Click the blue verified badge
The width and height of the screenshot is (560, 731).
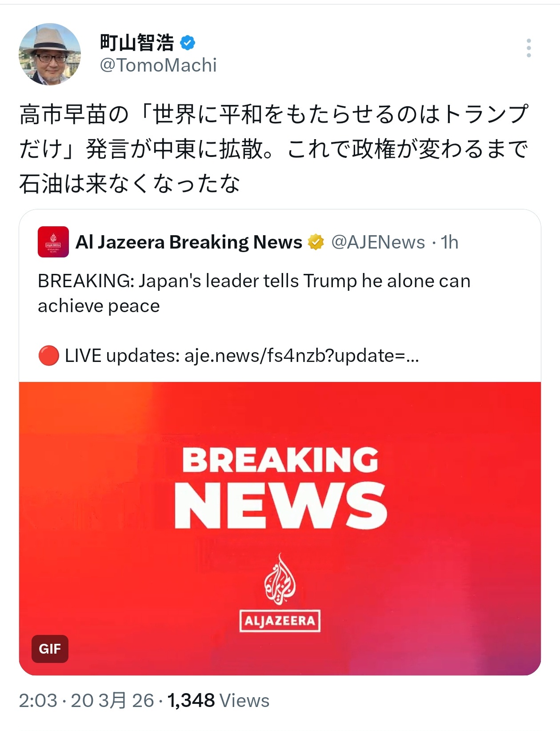[x=188, y=43]
